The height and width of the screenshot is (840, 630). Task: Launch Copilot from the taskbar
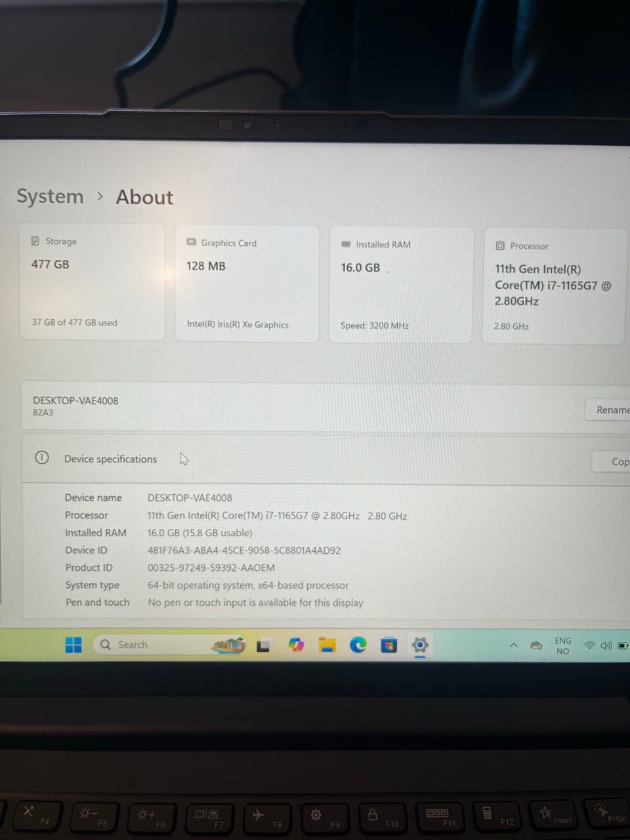click(296, 645)
